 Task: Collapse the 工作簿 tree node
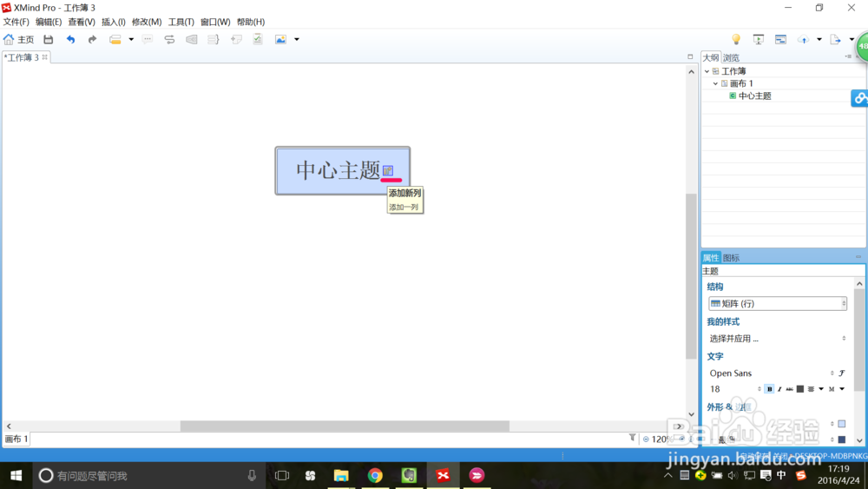[707, 71]
